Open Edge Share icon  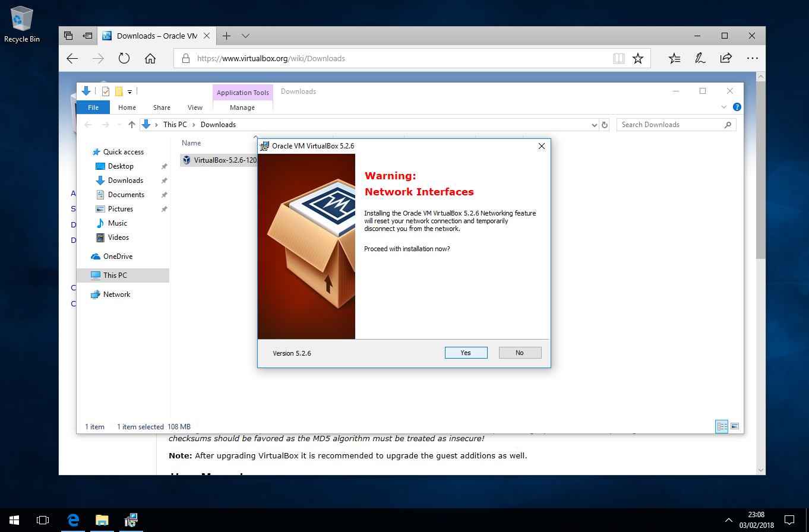click(725, 58)
